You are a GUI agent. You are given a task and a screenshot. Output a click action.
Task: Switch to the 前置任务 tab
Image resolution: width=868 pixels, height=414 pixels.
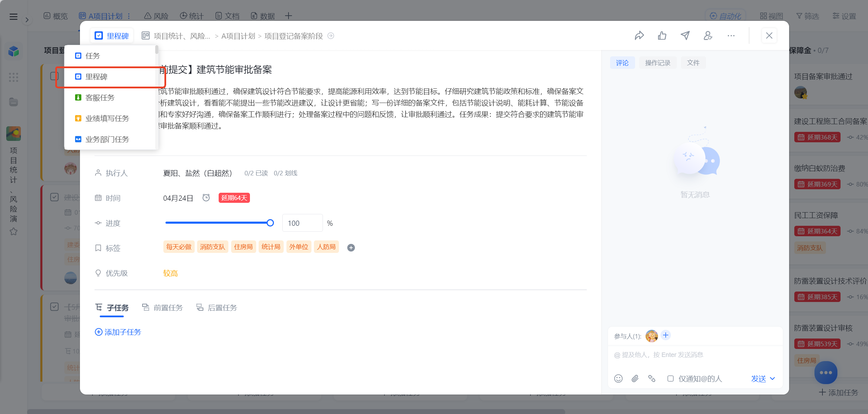162,308
